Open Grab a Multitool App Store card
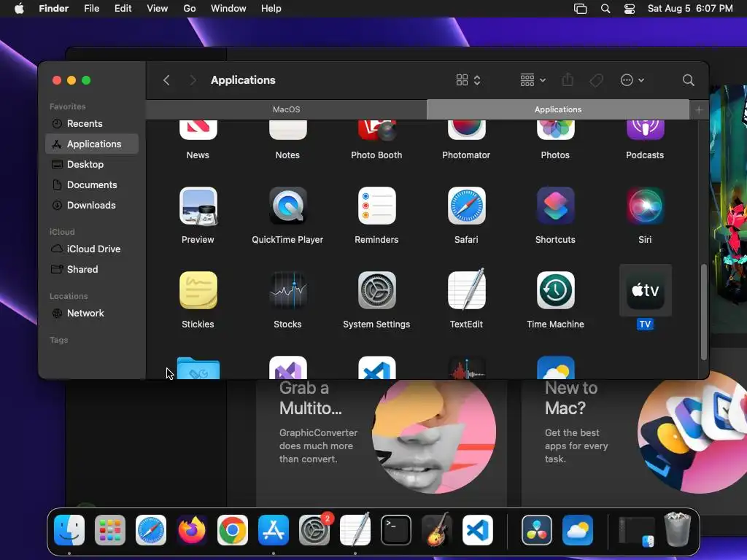This screenshot has height=560, width=747. [381, 443]
